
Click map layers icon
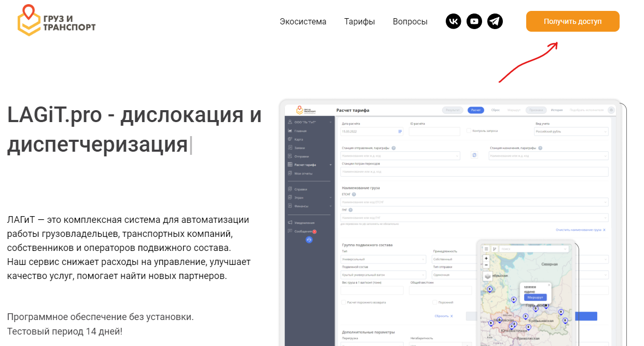coord(488,276)
